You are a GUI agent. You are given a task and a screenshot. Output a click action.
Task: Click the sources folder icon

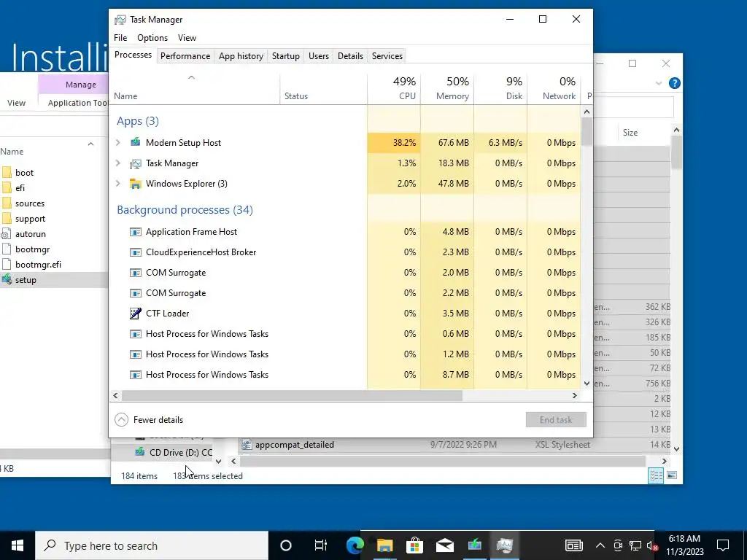7,203
